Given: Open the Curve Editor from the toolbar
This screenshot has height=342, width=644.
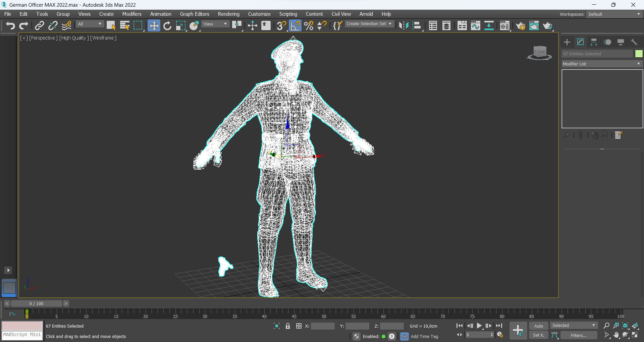Looking at the screenshot, I should coord(476,26).
